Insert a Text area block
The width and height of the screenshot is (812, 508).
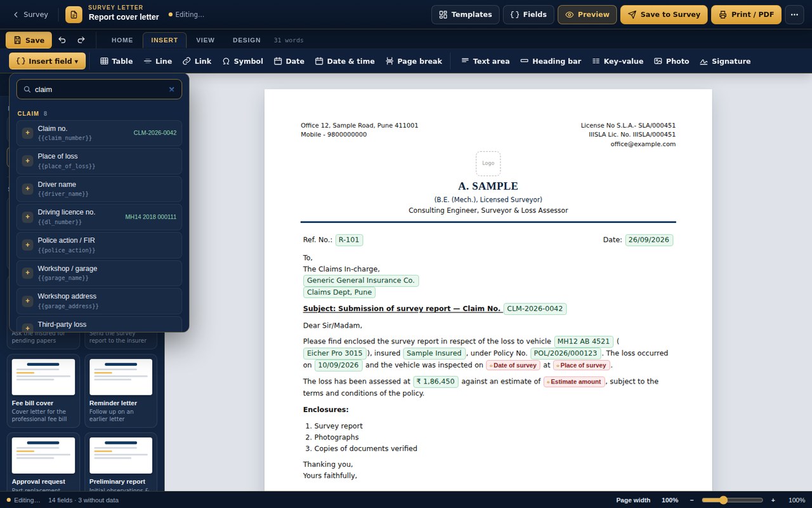[485, 61]
